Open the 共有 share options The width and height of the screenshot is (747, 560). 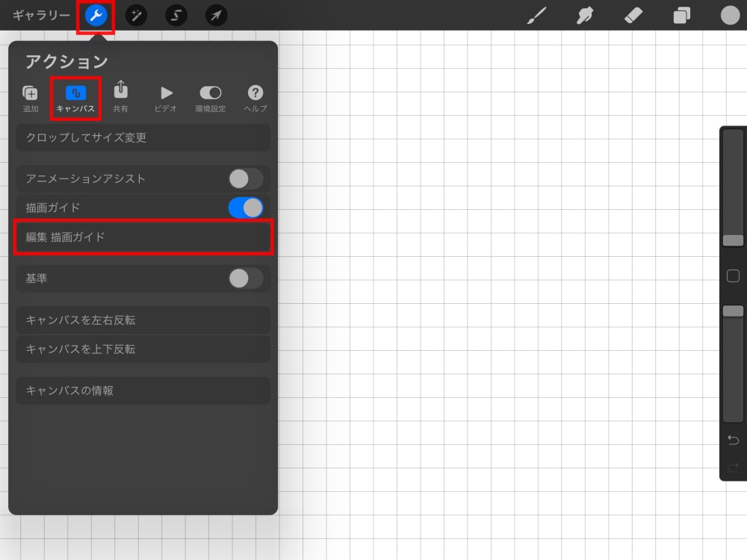pyautogui.click(x=120, y=96)
